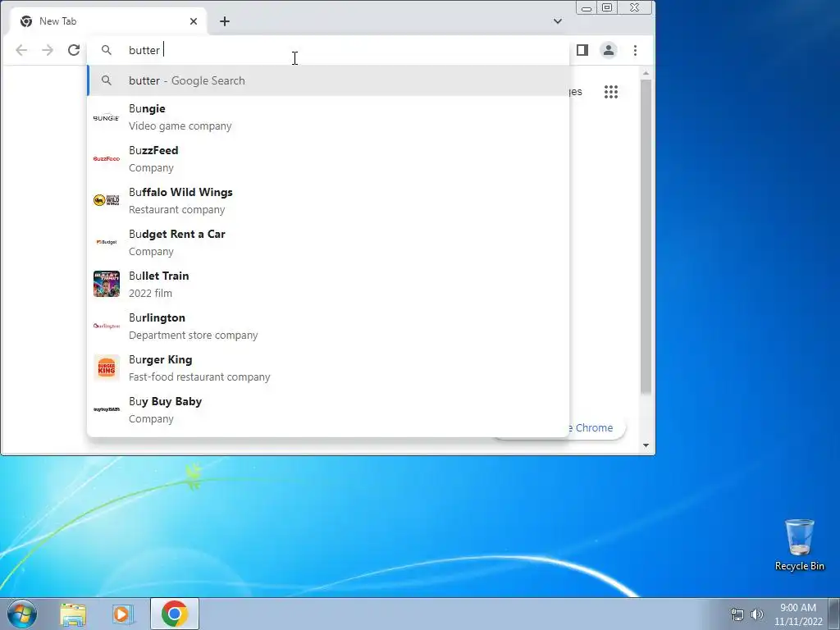Open the Chrome profile avatar icon

click(609, 50)
